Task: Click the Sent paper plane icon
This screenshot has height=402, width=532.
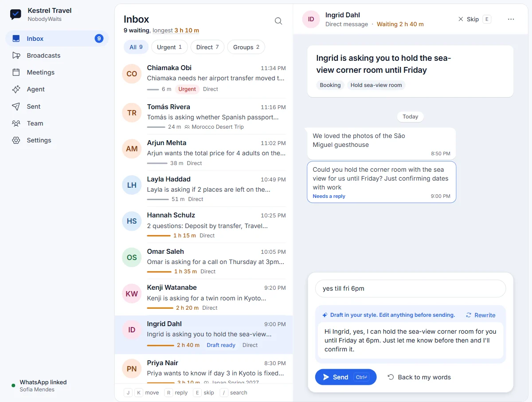Action: point(16,106)
